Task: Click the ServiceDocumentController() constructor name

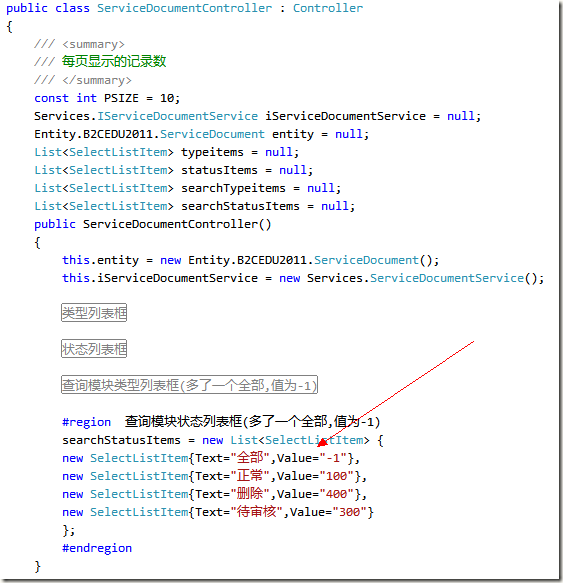Action: click(177, 224)
